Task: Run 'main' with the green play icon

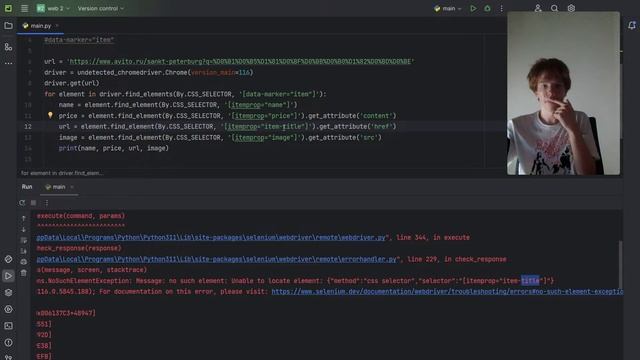Action: click(x=473, y=8)
